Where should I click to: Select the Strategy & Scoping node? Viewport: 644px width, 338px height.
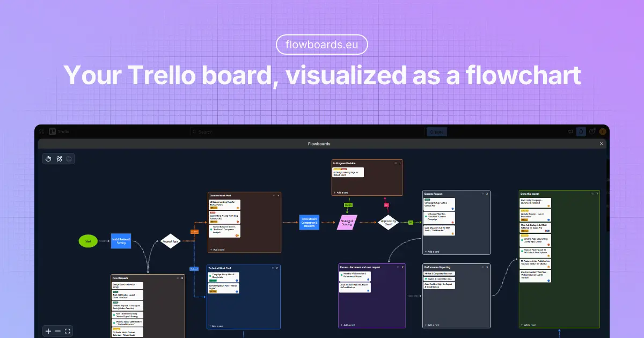pos(347,222)
